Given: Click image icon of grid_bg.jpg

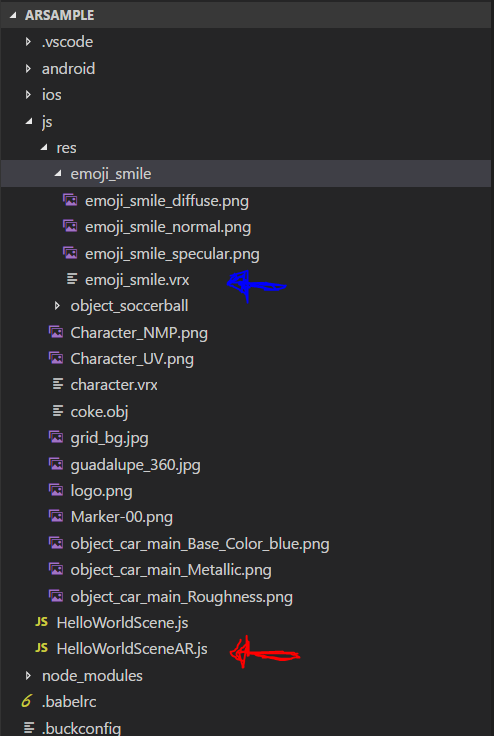Looking at the screenshot, I should coord(56,438).
